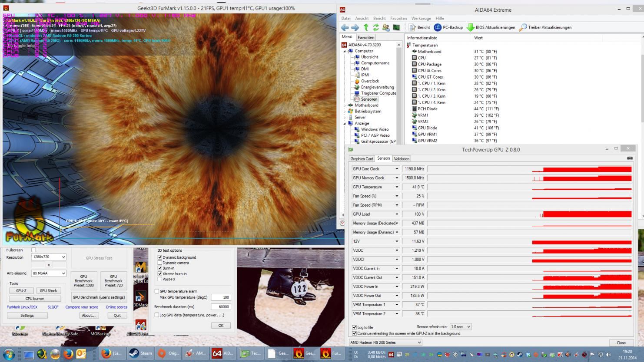Uncheck Burn-in option

(x=160, y=268)
